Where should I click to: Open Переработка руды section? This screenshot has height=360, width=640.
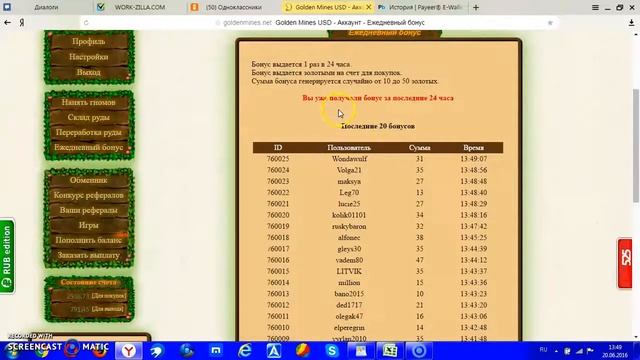tap(89, 133)
